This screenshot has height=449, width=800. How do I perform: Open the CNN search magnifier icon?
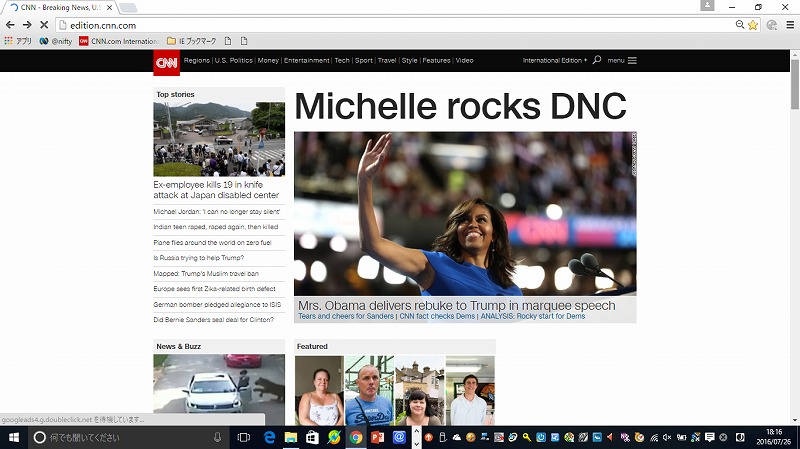596,60
